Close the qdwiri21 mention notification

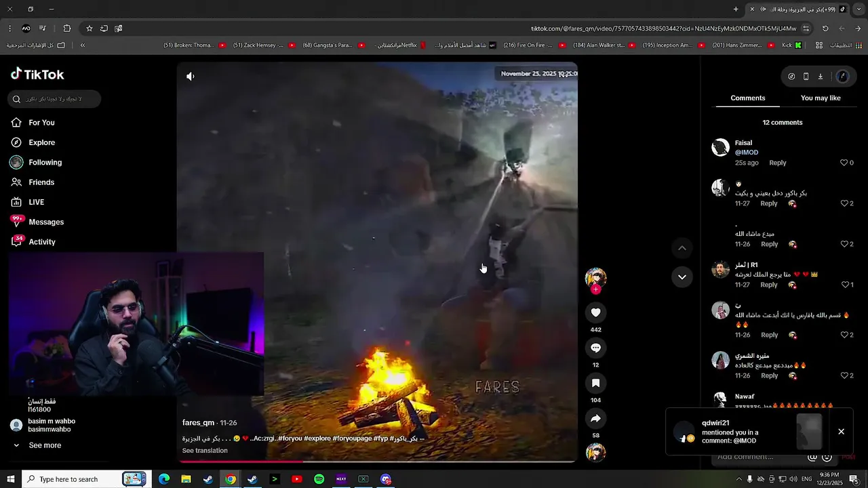pyautogui.click(x=841, y=432)
